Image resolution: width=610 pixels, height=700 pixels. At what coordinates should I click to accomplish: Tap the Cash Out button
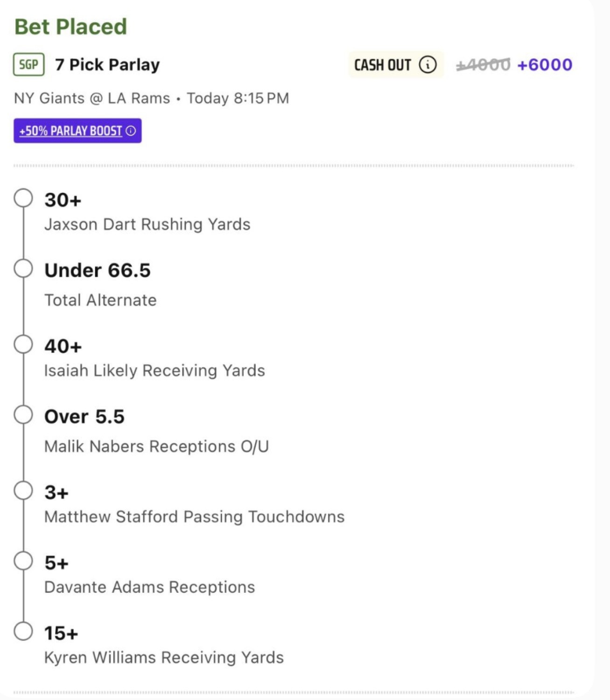click(396, 64)
